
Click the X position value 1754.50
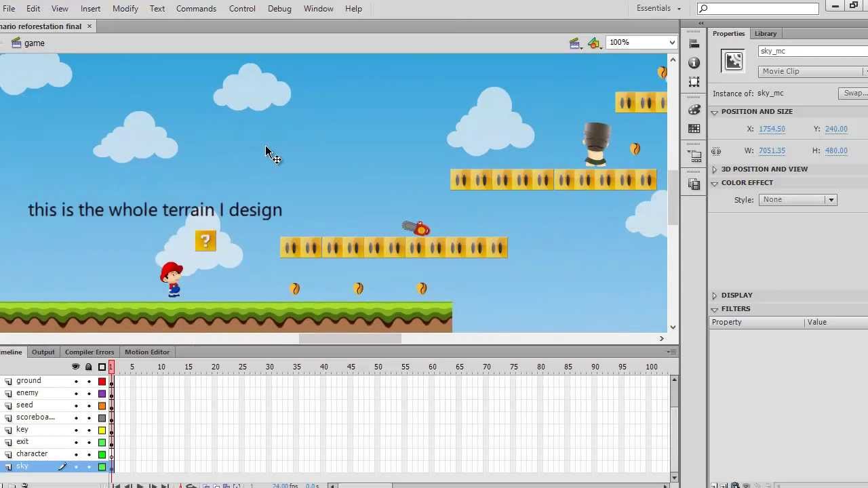pyautogui.click(x=772, y=129)
